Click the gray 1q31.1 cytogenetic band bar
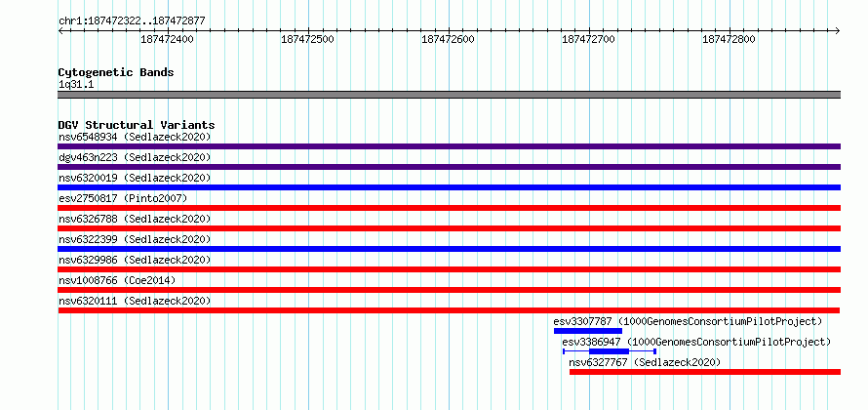The height and width of the screenshot is (410, 868). [449, 95]
